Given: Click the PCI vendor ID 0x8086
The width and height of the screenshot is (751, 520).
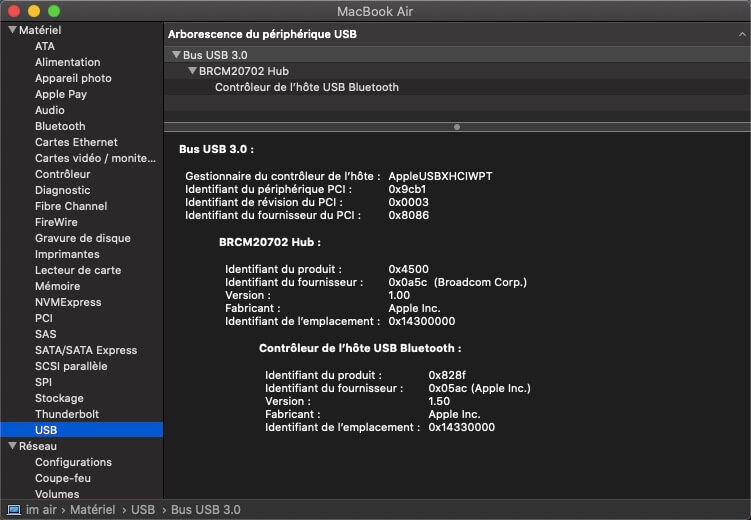Looking at the screenshot, I should tap(409, 215).
